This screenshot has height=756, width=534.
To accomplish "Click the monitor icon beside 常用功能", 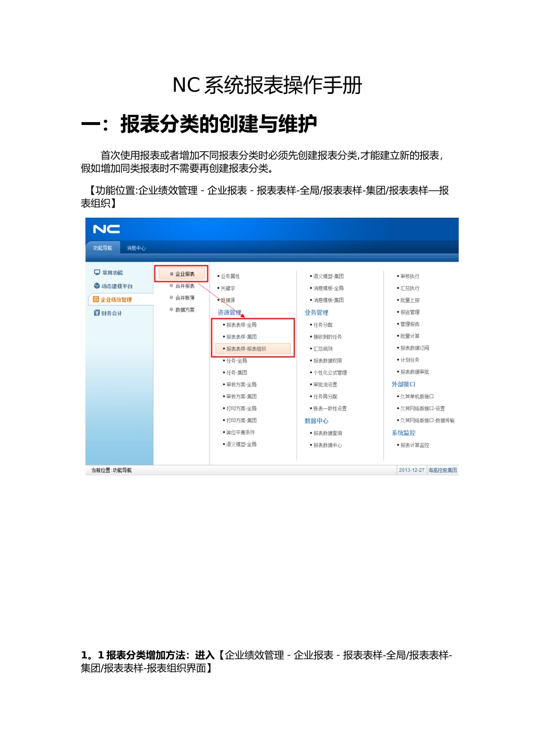I will 97,272.
